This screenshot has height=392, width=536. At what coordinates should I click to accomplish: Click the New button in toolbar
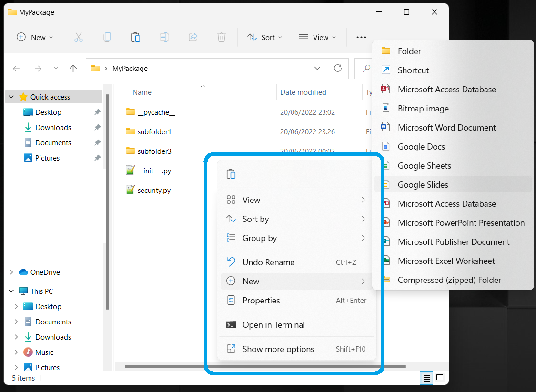pyautogui.click(x=35, y=37)
